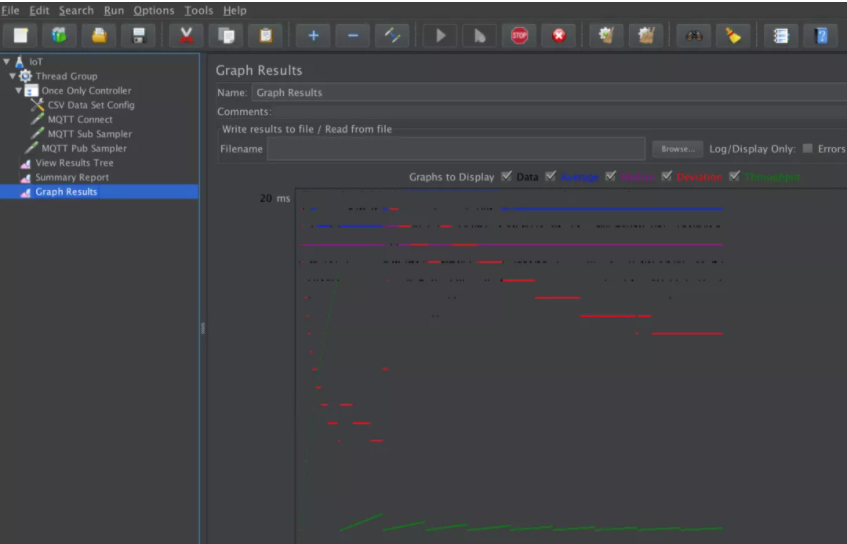Select Once Only Controller tree item

[x=86, y=91]
